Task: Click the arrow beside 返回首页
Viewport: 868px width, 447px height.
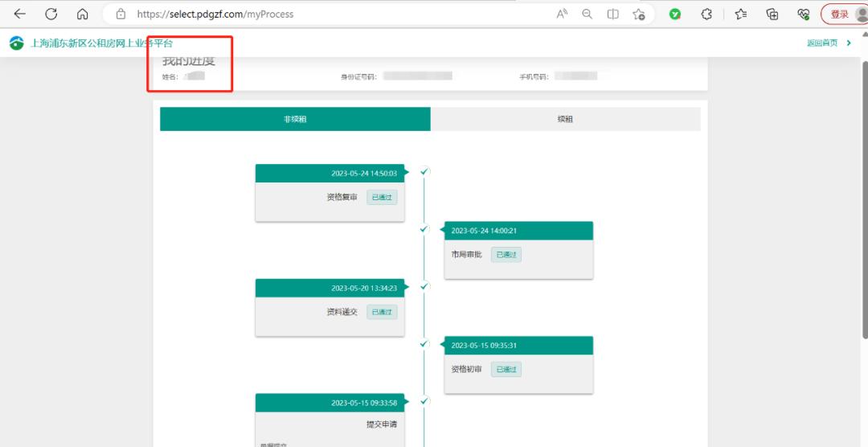Action: [x=850, y=43]
